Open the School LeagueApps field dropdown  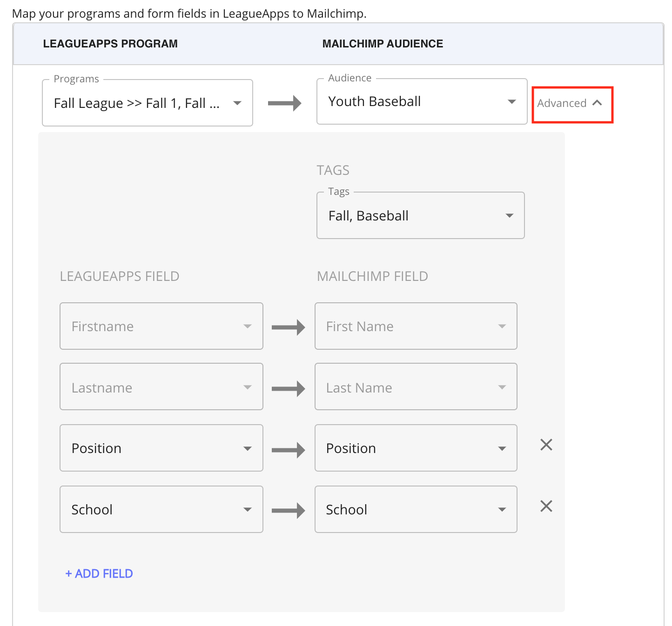[248, 509]
